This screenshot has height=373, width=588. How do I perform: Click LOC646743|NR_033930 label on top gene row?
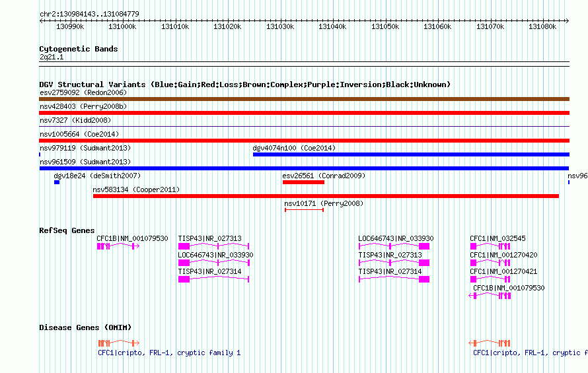[x=396, y=238]
